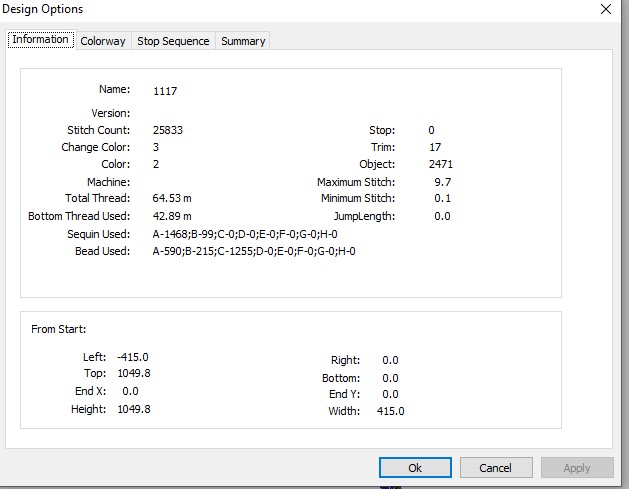The width and height of the screenshot is (629, 489).
Task: Select the Stitch Count value 25833
Action: (168, 130)
